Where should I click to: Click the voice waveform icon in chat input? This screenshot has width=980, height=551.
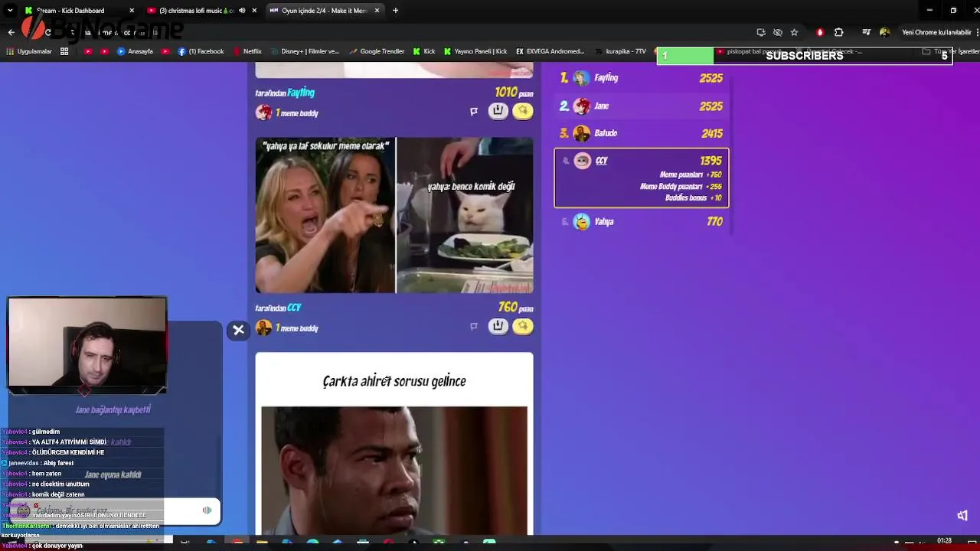[x=207, y=510]
